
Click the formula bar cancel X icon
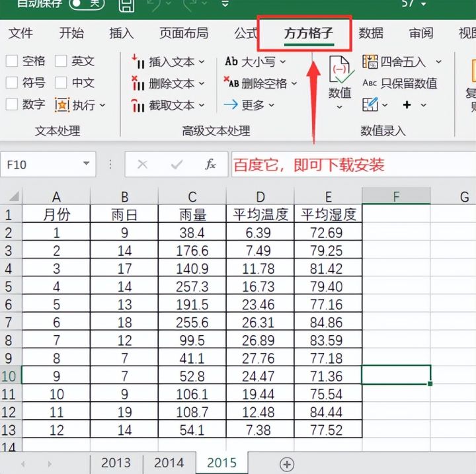tap(142, 165)
